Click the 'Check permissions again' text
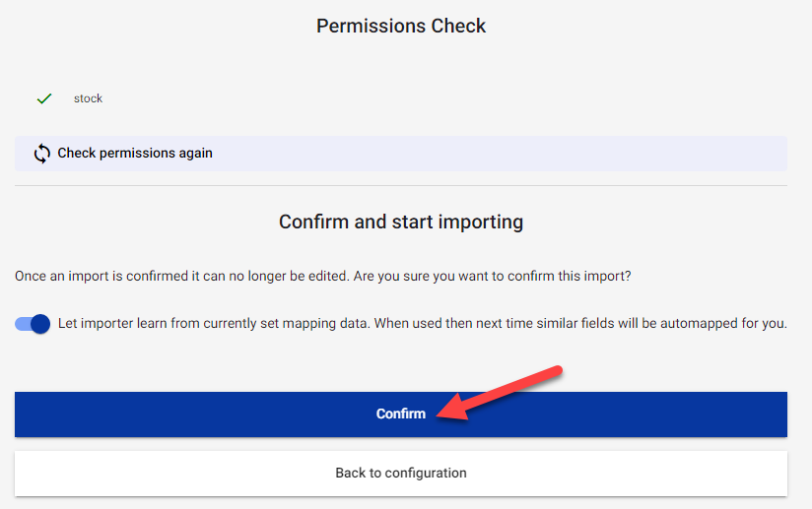This screenshot has width=812, height=509. point(135,154)
